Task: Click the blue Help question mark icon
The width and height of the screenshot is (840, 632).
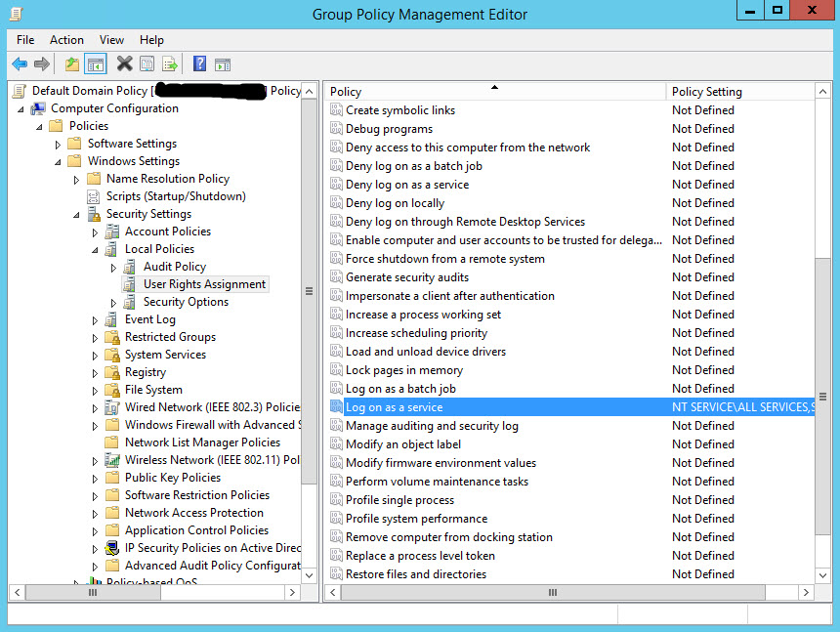Action: pyautogui.click(x=199, y=64)
